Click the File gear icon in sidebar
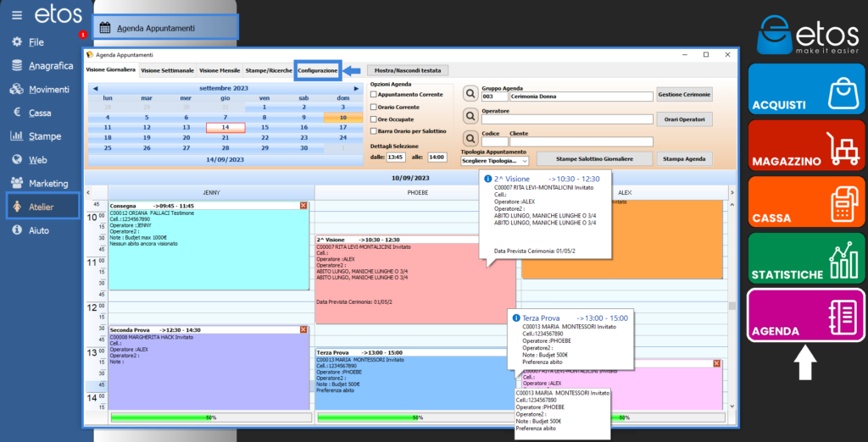 (x=17, y=42)
